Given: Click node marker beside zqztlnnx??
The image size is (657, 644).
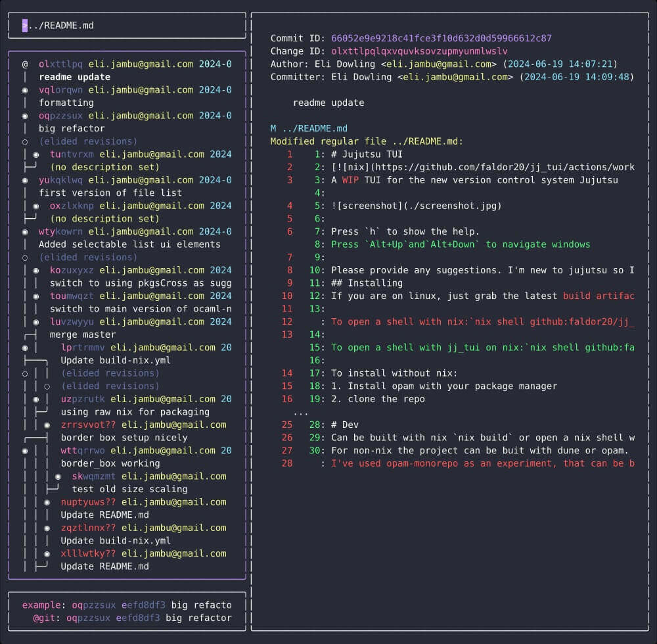Looking at the screenshot, I should point(47,528).
